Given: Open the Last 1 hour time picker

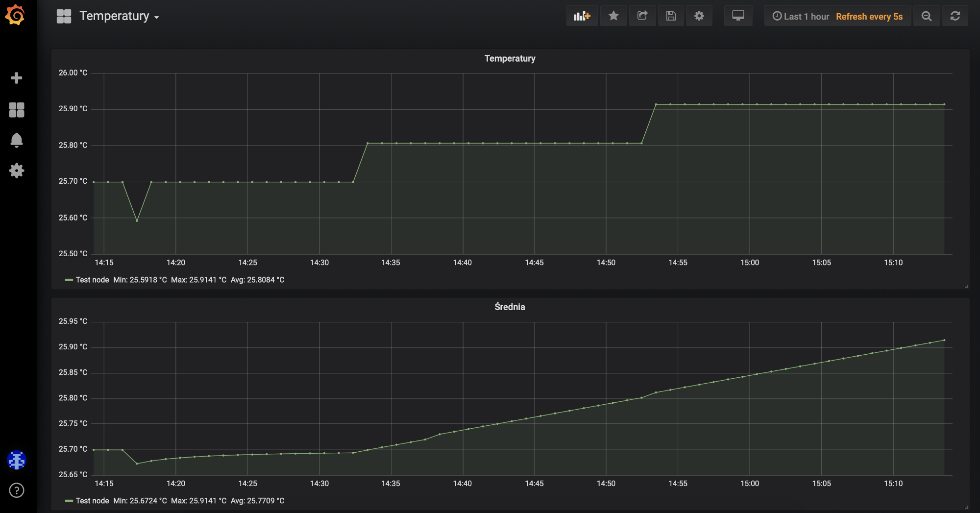Looking at the screenshot, I should point(801,17).
